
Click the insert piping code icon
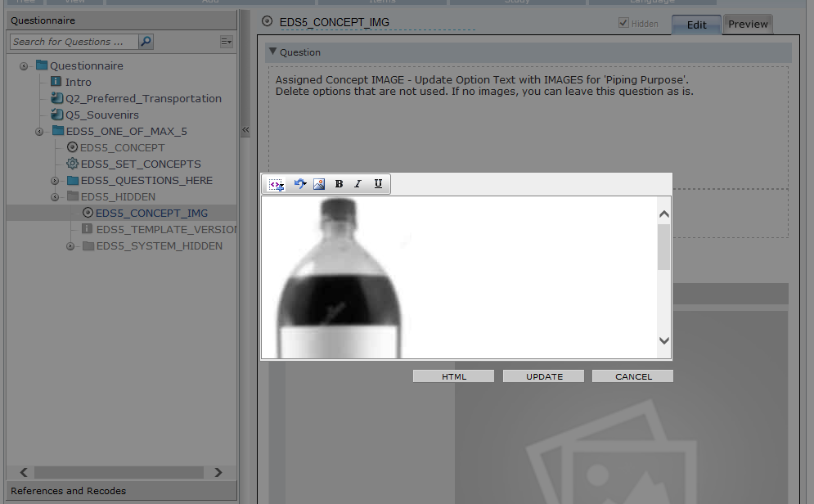[277, 184]
